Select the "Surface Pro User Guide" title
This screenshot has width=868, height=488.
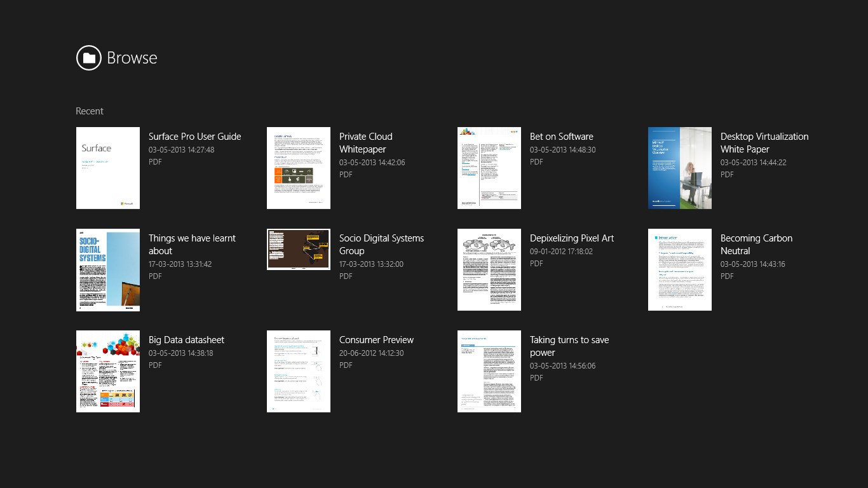195,136
